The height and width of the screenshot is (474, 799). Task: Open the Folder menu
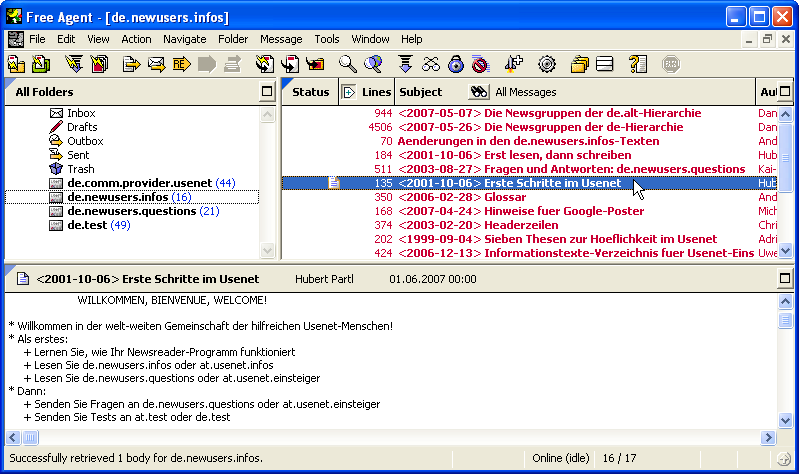tap(233, 39)
